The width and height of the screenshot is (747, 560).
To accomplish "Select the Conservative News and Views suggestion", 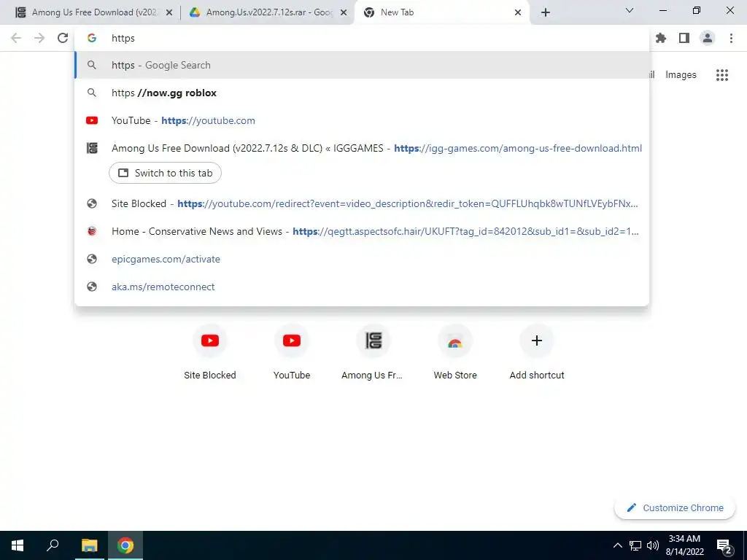I will [362, 231].
